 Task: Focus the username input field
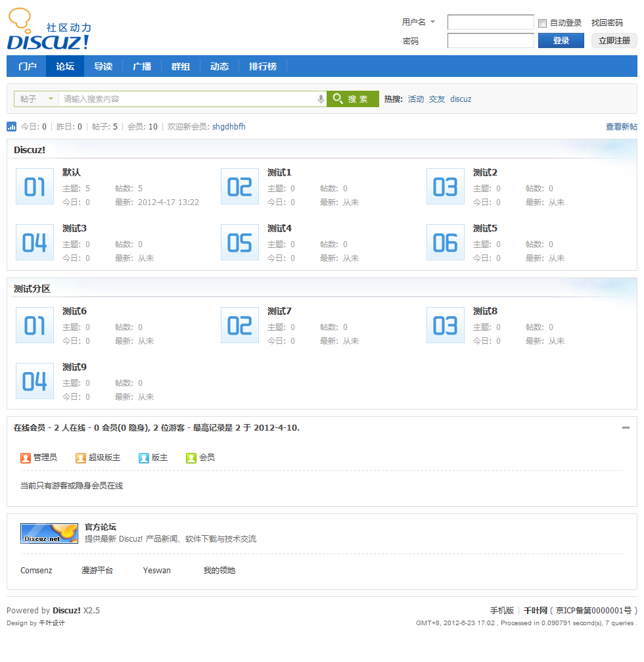coord(490,22)
